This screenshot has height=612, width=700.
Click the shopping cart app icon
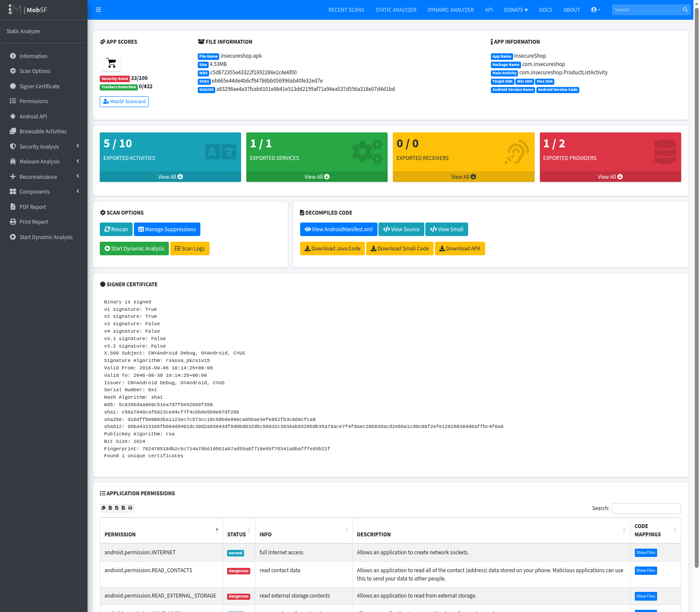111,63
